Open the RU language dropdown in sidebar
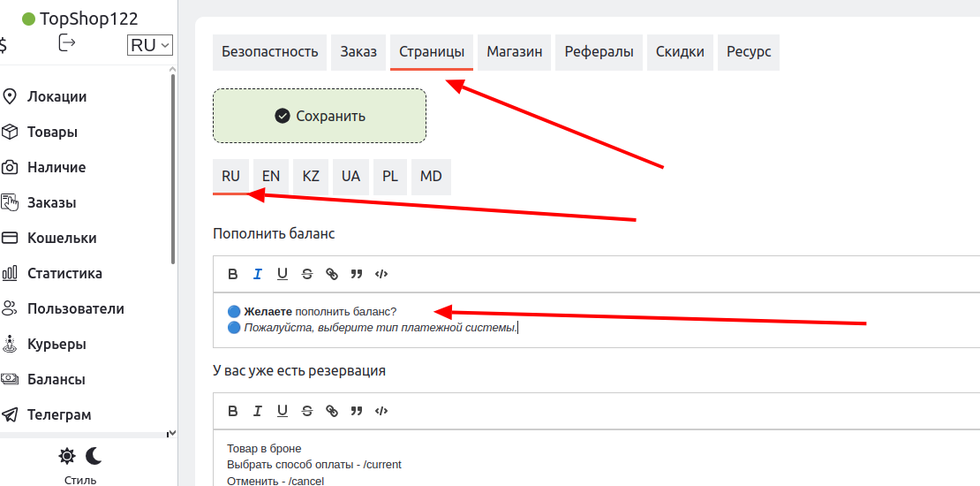 tap(150, 45)
